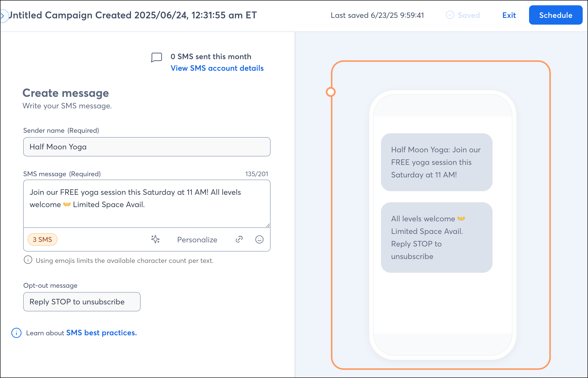This screenshot has height=378, width=588.
Task: Expand the sidebar chevron by campaign title
Action: (x=3, y=16)
